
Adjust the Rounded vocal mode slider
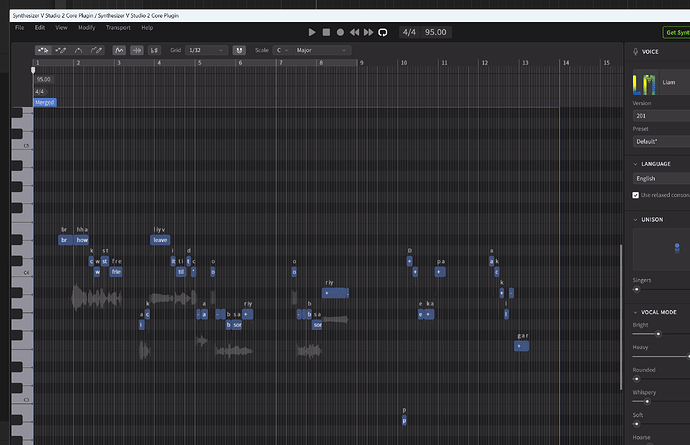tap(636, 379)
